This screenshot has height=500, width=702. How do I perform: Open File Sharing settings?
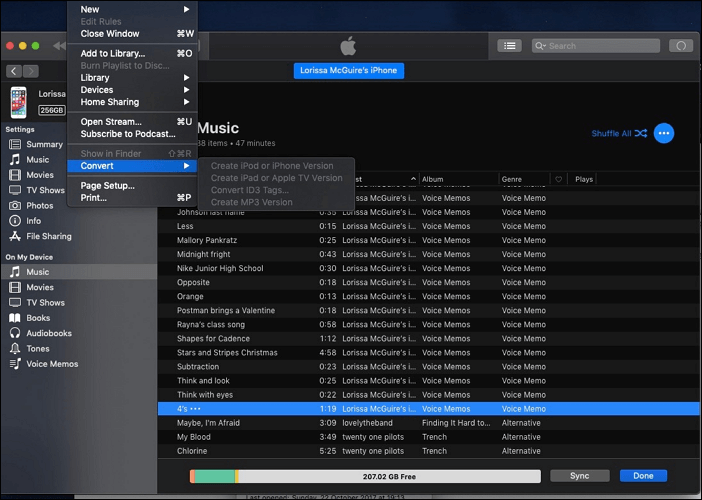coord(48,236)
